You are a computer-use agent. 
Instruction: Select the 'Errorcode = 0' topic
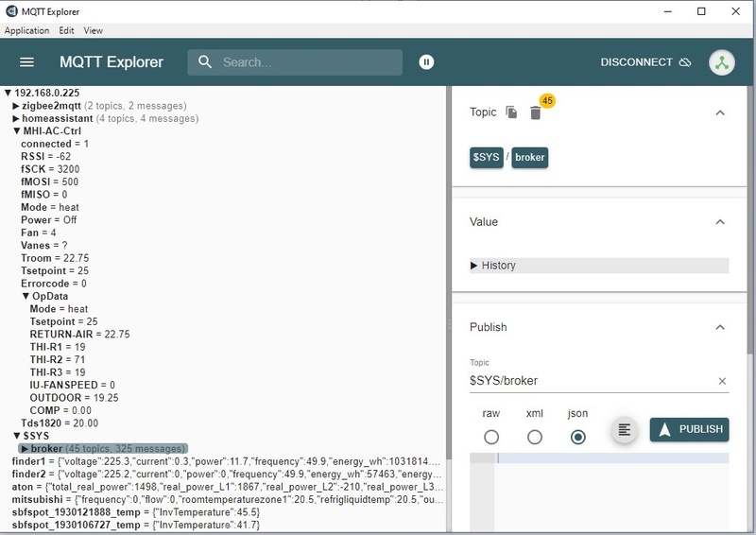(x=54, y=284)
